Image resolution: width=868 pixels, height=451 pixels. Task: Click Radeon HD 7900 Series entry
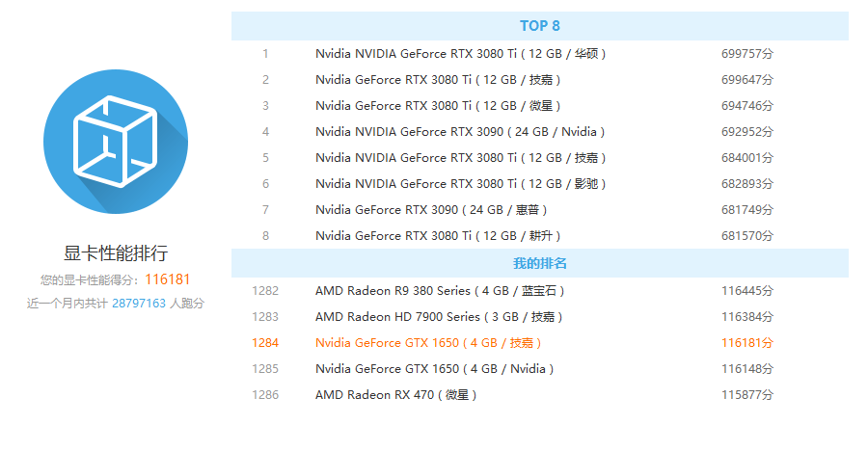(x=438, y=316)
